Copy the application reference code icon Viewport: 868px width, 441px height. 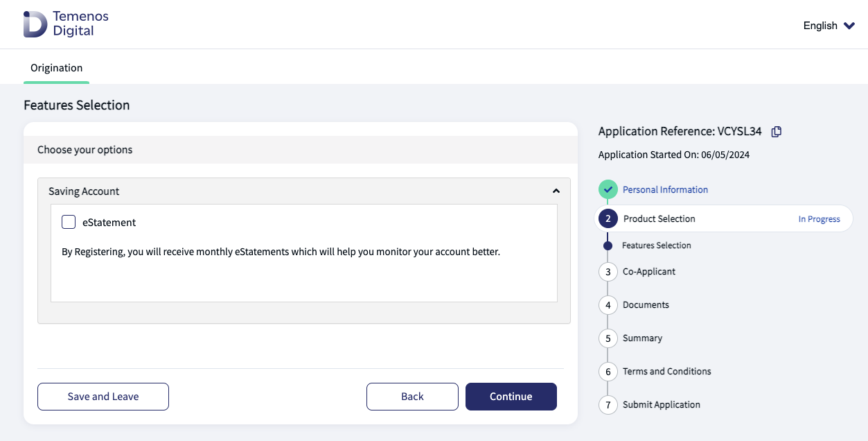(777, 132)
